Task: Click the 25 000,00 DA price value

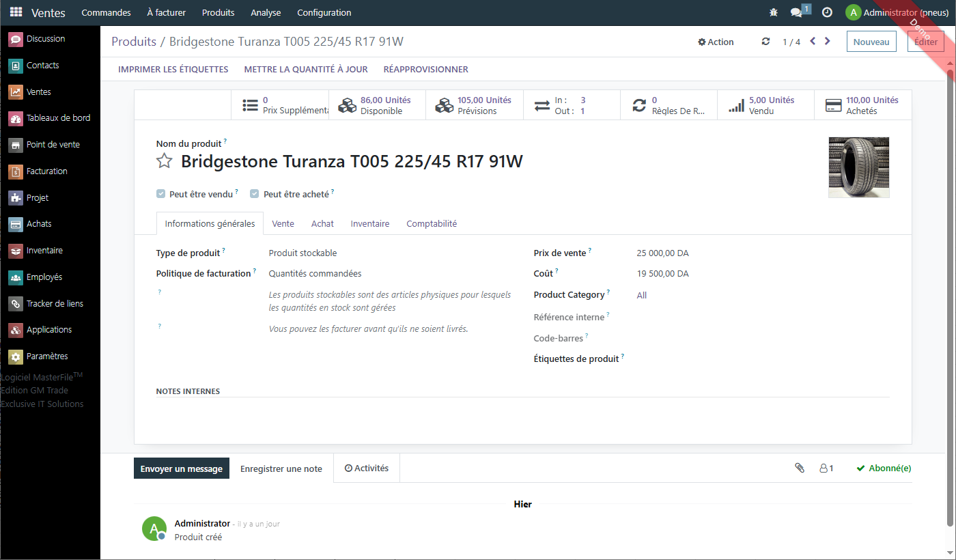Action: (x=662, y=253)
